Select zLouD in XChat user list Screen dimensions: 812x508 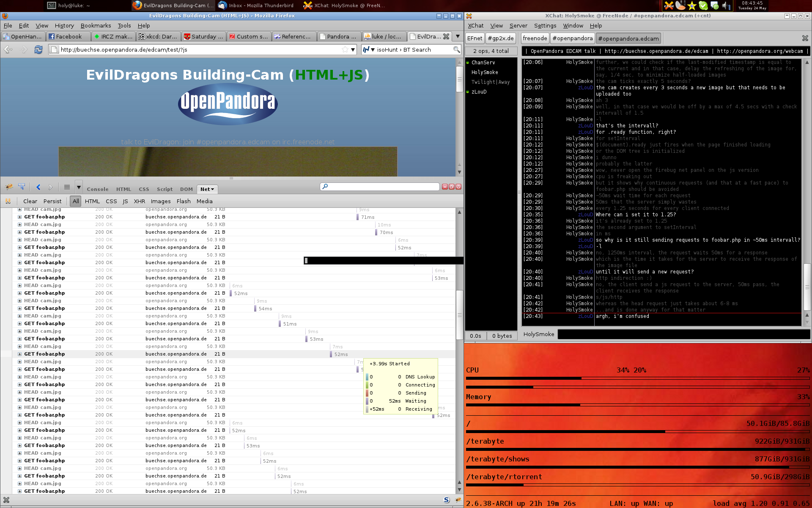point(479,92)
